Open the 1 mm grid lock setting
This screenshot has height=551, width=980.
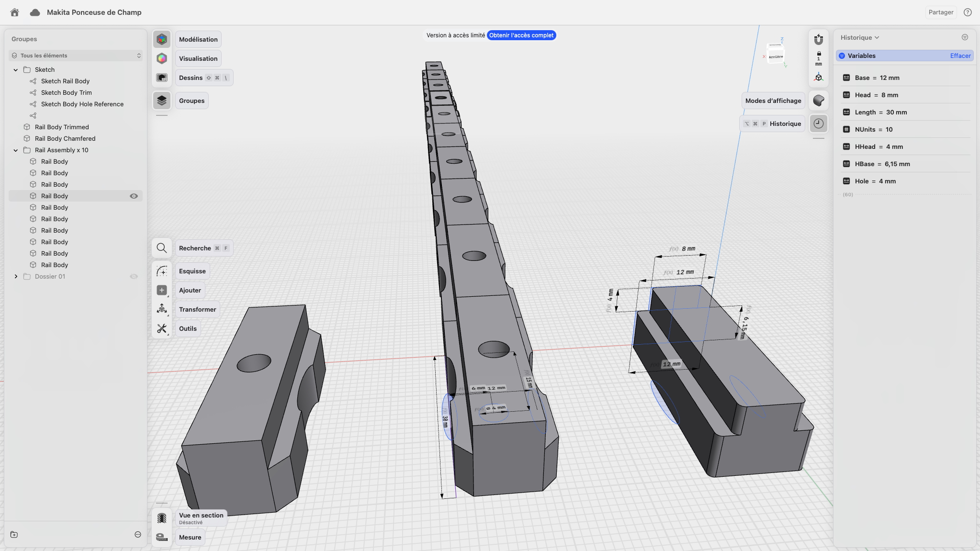click(819, 58)
